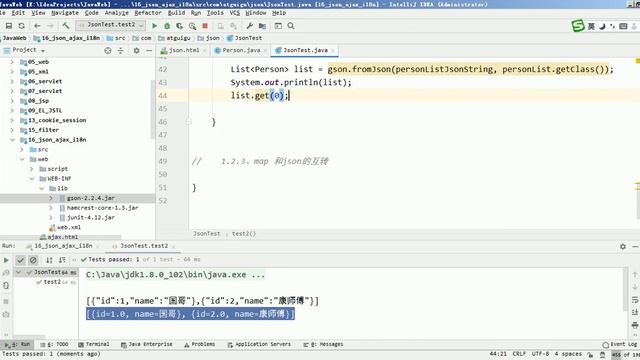
Task: Run JsonTest.test2 with the green play icon
Action: (x=154, y=26)
